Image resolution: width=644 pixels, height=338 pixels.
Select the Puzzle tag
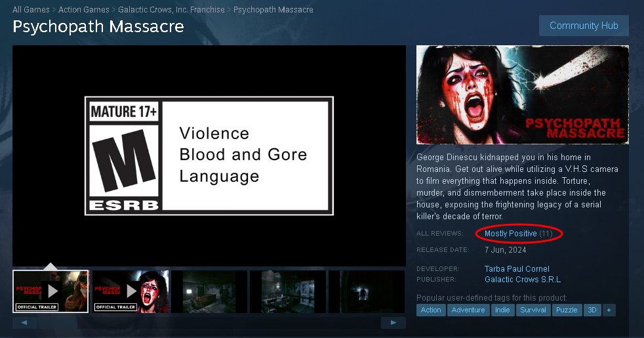click(567, 310)
